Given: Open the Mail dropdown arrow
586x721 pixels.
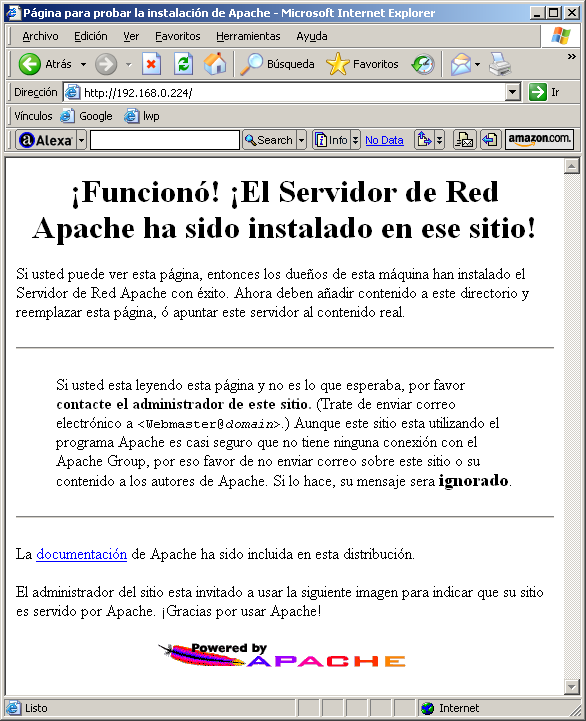Looking at the screenshot, I should tap(477, 64).
